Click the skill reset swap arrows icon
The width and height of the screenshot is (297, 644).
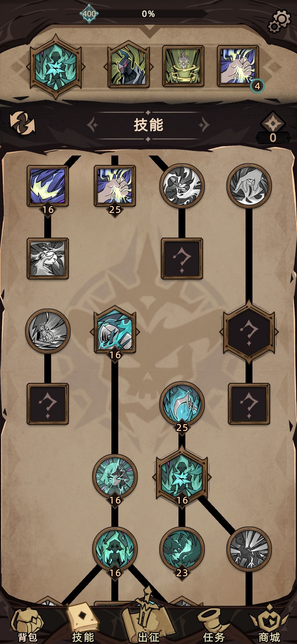click(23, 124)
